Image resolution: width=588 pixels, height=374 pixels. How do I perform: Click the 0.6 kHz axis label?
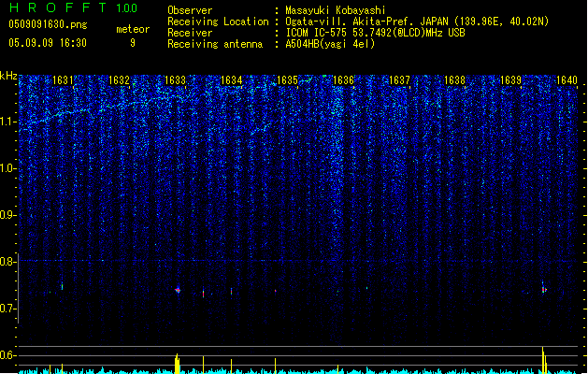click(7, 355)
